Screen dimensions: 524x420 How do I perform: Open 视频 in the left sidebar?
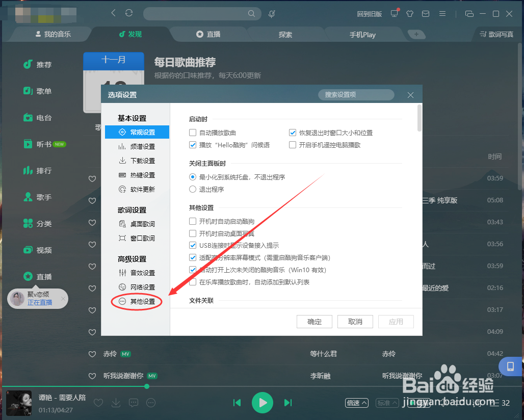(37, 250)
